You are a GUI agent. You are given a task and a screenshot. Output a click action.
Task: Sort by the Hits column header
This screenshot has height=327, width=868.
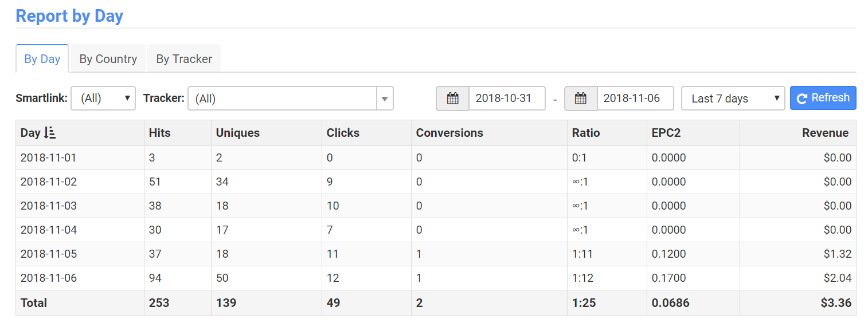159,133
